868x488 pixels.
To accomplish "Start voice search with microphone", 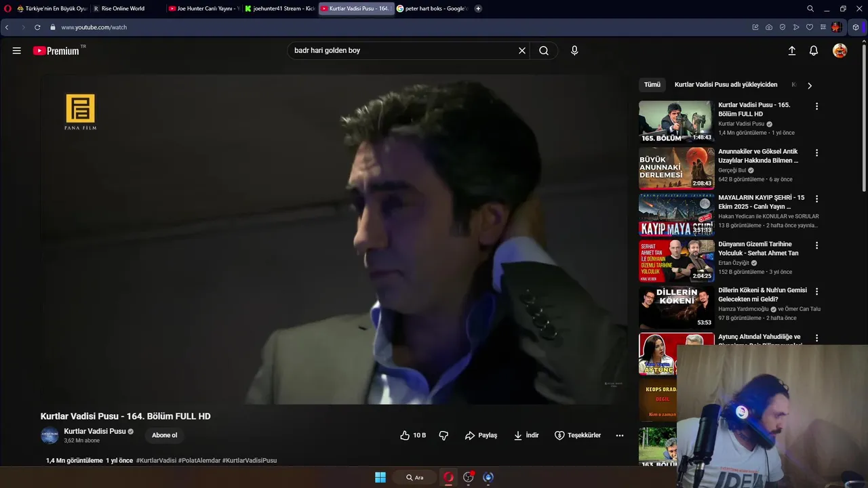I will [x=574, y=51].
